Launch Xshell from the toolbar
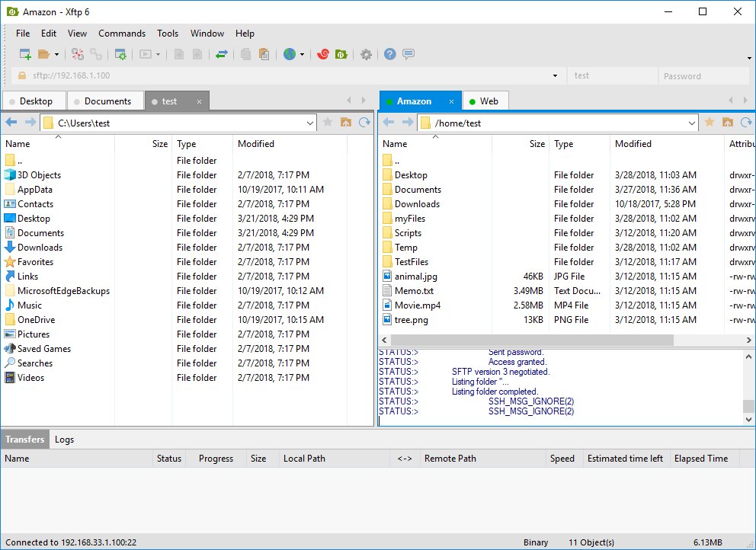This screenshot has width=756, height=550. click(x=325, y=54)
